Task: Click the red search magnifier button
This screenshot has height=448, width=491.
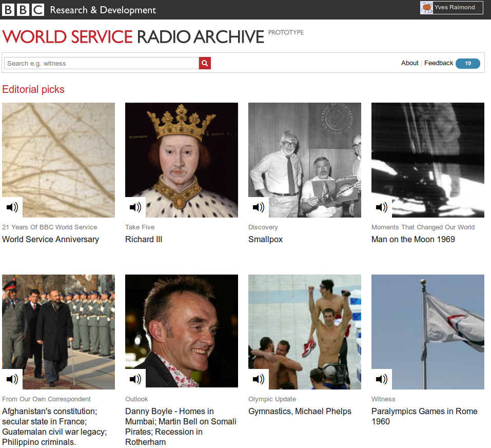Action: point(204,63)
